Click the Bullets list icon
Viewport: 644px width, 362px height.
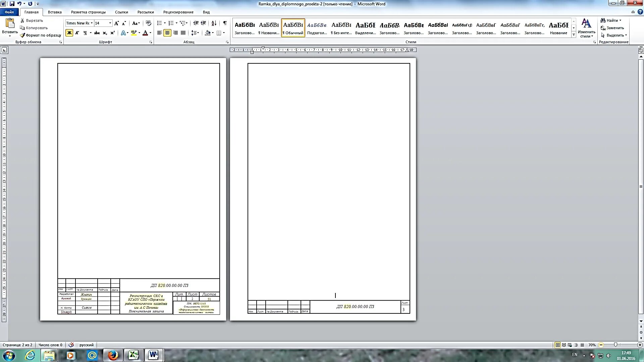point(159,23)
